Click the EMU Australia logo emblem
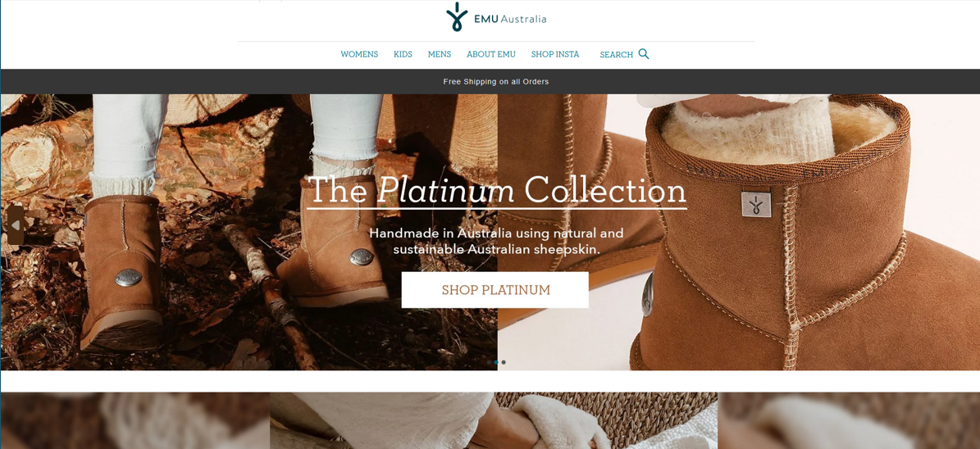The width and height of the screenshot is (980, 449). tap(457, 17)
